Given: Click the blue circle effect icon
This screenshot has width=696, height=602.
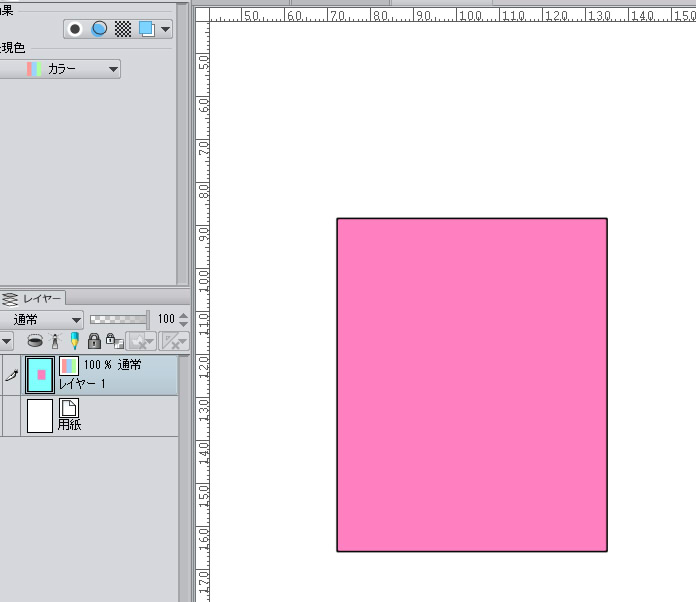Looking at the screenshot, I should (x=99, y=29).
